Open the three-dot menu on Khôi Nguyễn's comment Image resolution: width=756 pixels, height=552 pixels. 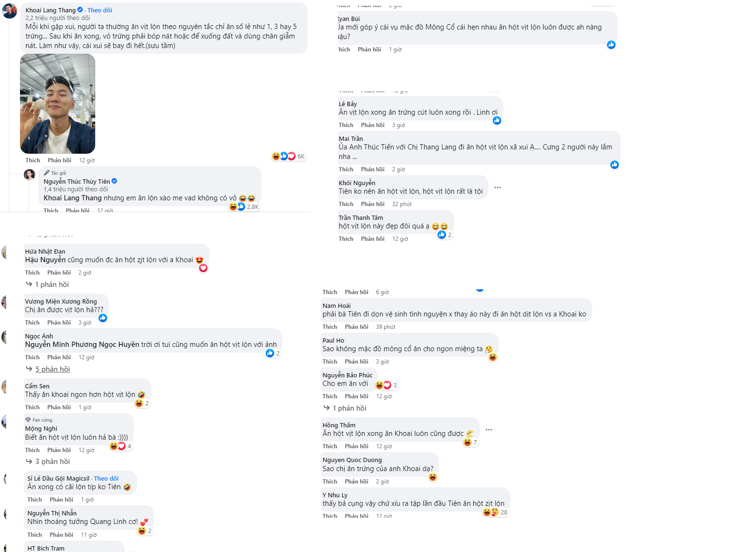497,187
